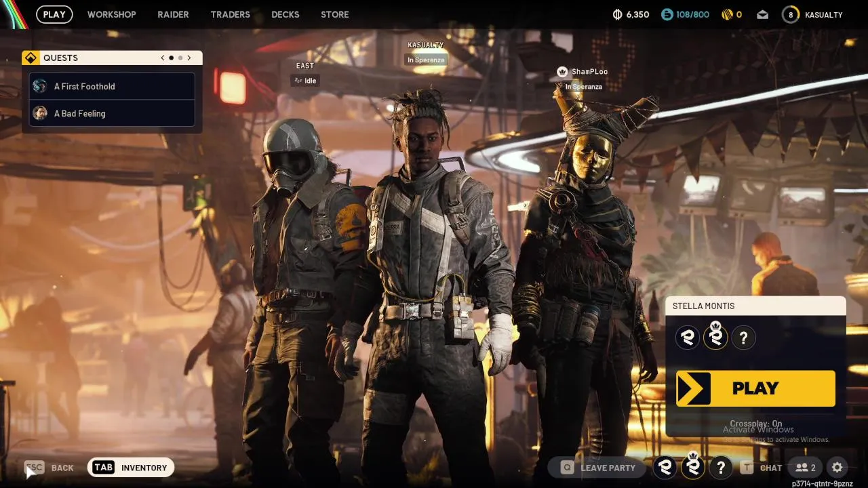Go to the TRADERS tab
The width and height of the screenshot is (868, 488).
tap(230, 14)
